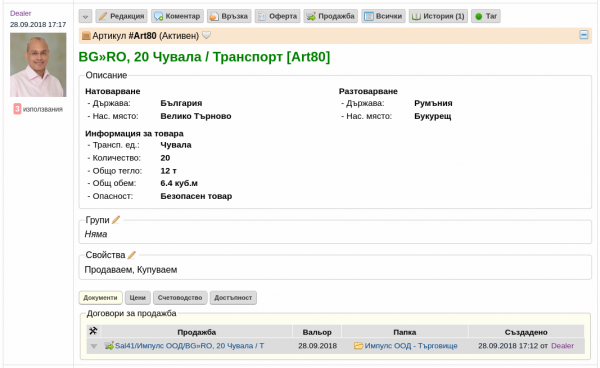The width and height of the screenshot is (600, 368).
Task: Start a sale with Продажба button
Action: (x=331, y=16)
